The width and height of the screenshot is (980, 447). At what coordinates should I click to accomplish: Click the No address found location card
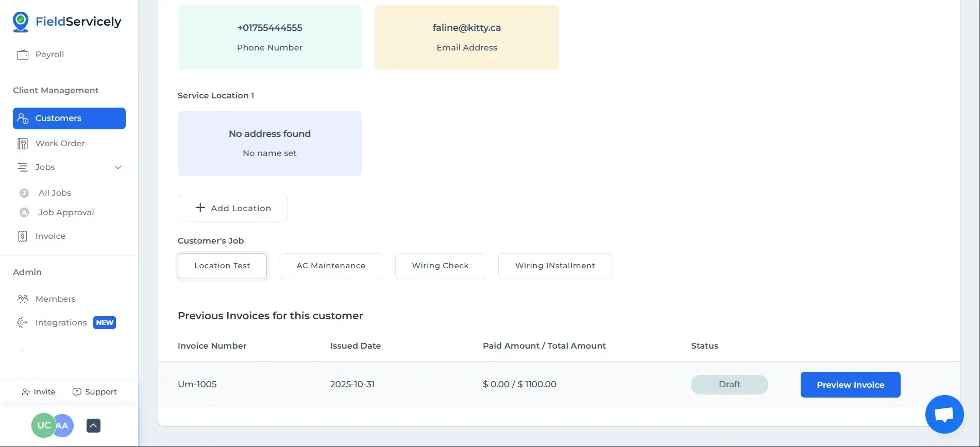coord(269,143)
